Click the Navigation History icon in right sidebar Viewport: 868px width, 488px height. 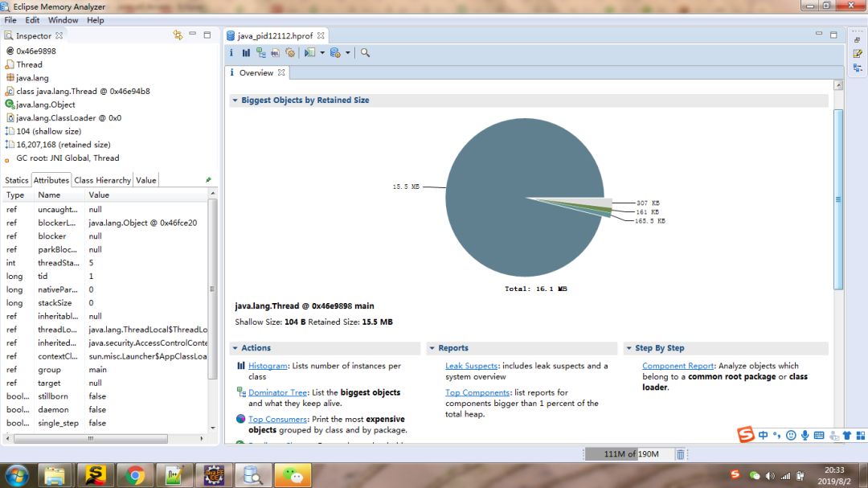(858, 68)
